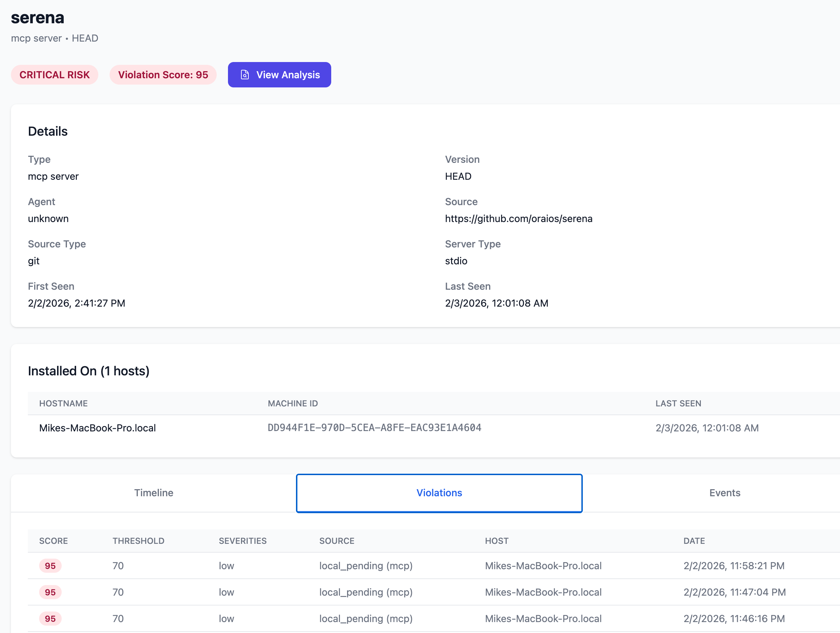This screenshot has width=840, height=633.
Task: Switch to the Events tab
Action: 724,493
